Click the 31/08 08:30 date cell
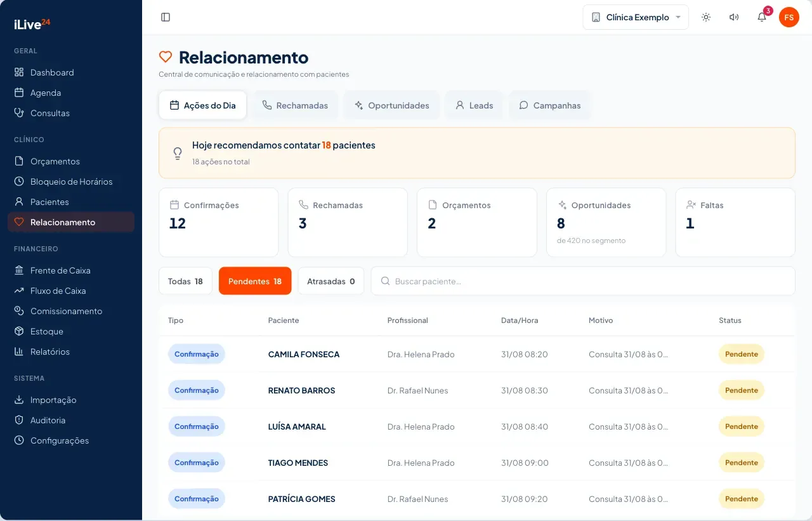Image resolution: width=812 pixels, height=521 pixels. coord(525,390)
